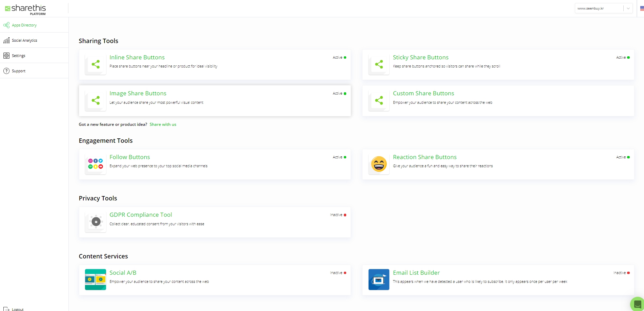The width and height of the screenshot is (644, 311).
Task: Expand the www.seenbuy.kr site dropdown
Action: [x=598, y=8]
